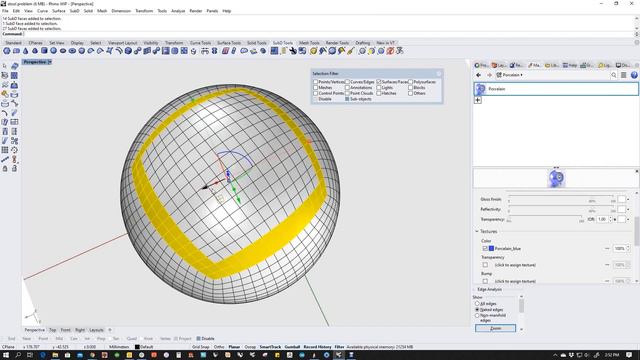Close the Selection Filter floating panel
The width and height of the screenshot is (640, 360).
click(x=439, y=73)
